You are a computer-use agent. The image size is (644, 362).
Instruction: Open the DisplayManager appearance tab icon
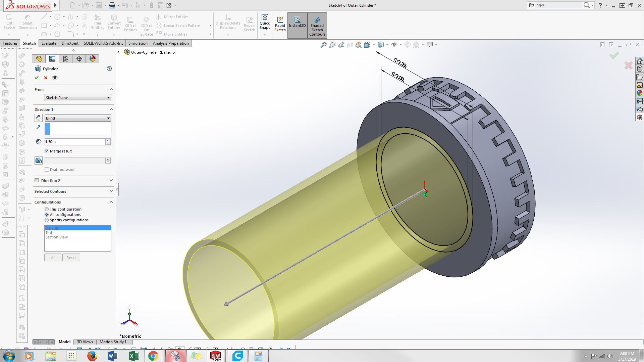(93, 59)
